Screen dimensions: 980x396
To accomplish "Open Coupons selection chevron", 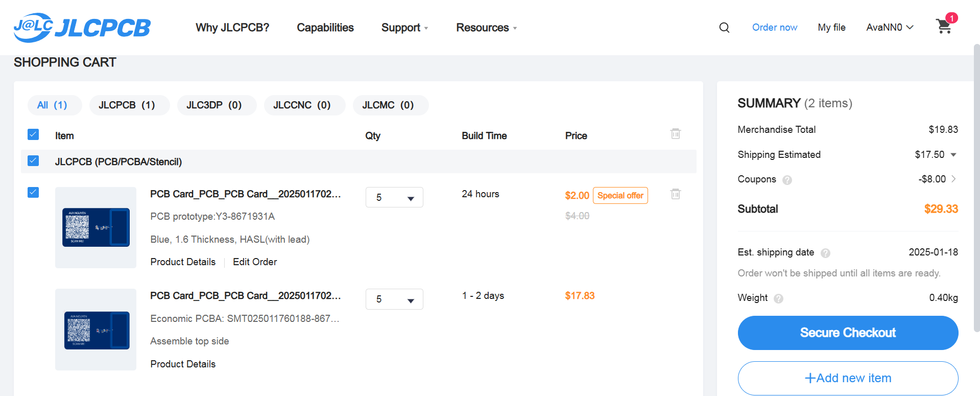I will tap(953, 179).
